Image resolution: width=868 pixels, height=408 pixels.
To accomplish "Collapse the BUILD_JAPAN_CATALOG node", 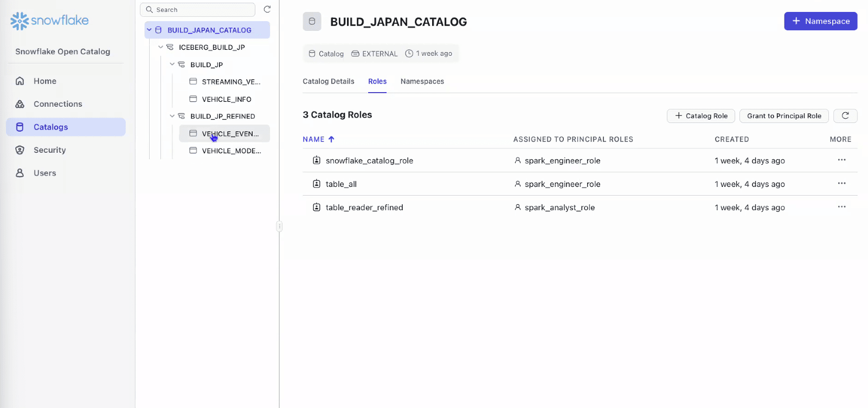I will click(x=149, y=30).
